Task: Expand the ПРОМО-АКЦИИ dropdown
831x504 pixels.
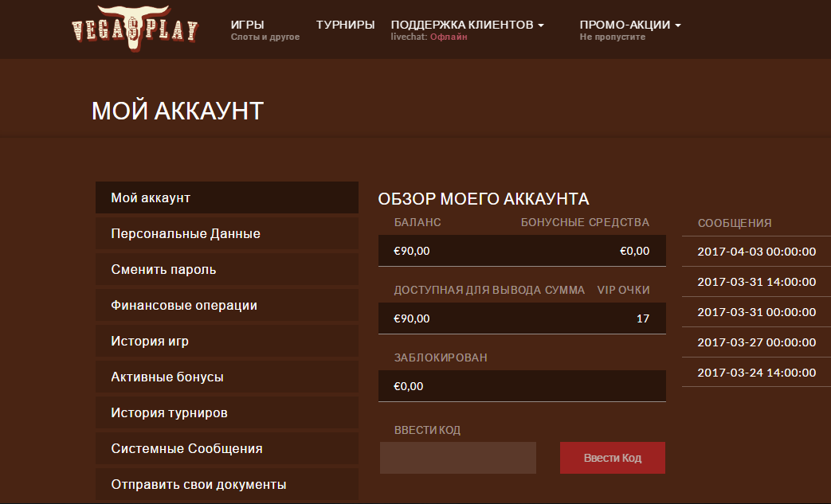Action: click(630, 25)
